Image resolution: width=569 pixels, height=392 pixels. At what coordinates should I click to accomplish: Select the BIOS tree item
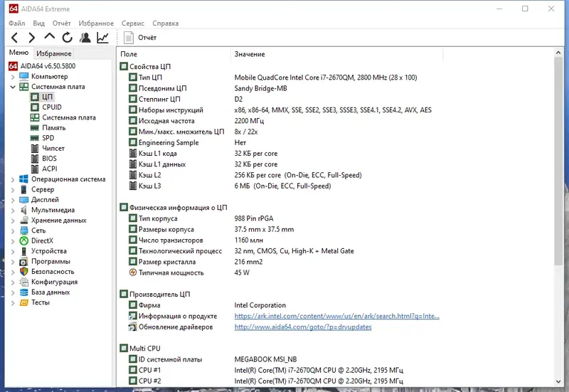point(49,158)
